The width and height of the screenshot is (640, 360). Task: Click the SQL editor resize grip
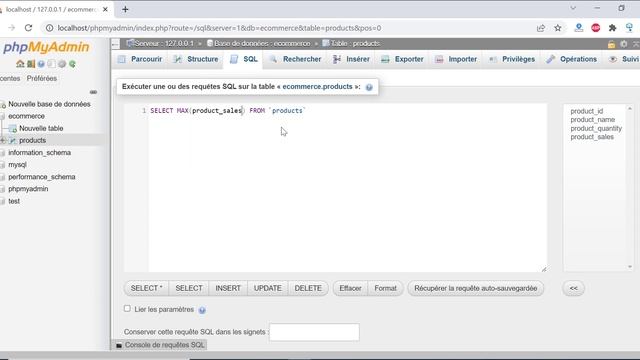[x=544, y=269]
